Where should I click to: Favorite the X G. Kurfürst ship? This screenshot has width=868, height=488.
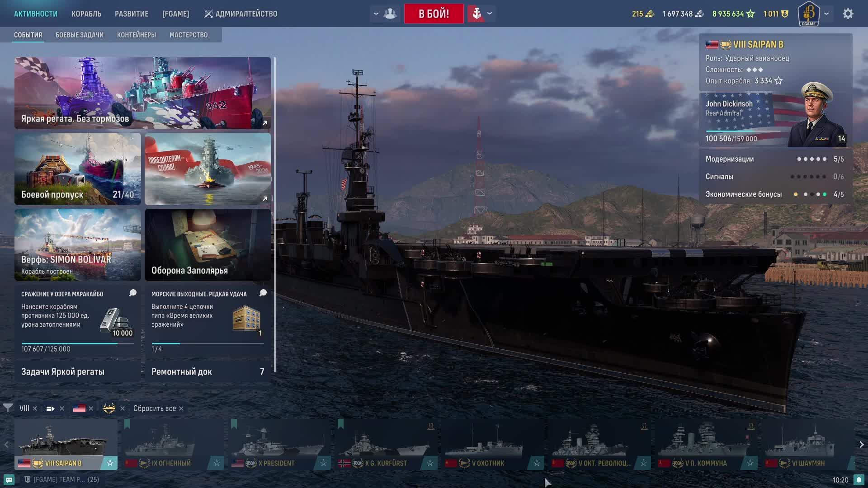(x=430, y=463)
